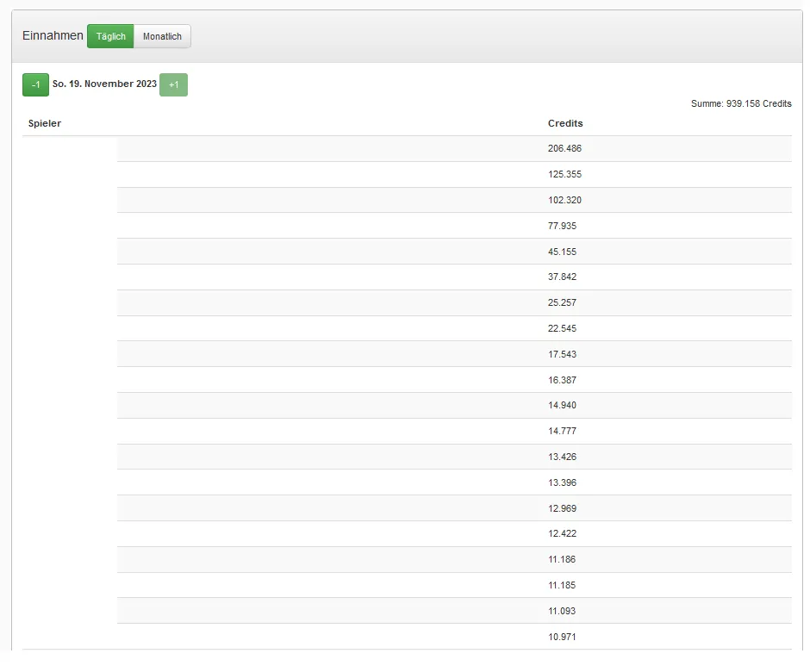Select the row with 125.355 credits
Image resolution: width=810 pixels, height=672 pixels.
point(564,174)
